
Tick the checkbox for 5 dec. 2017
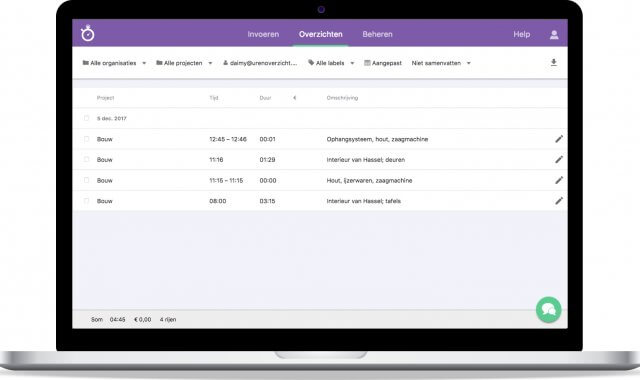[86, 118]
